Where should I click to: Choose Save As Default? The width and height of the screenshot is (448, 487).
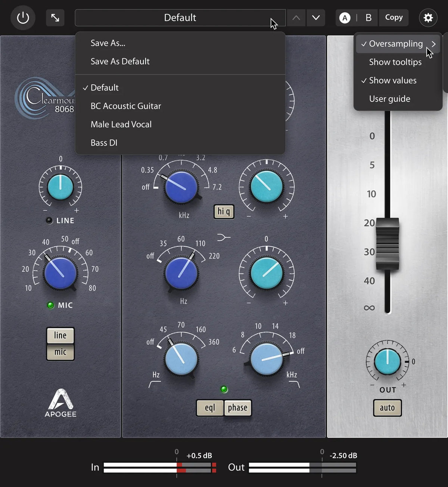[120, 61]
